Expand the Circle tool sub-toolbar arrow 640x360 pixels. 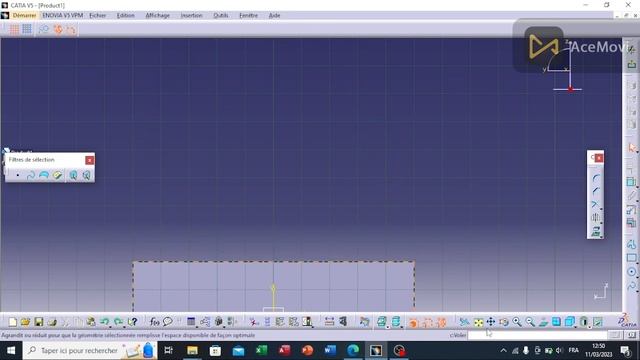(x=637, y=277)
